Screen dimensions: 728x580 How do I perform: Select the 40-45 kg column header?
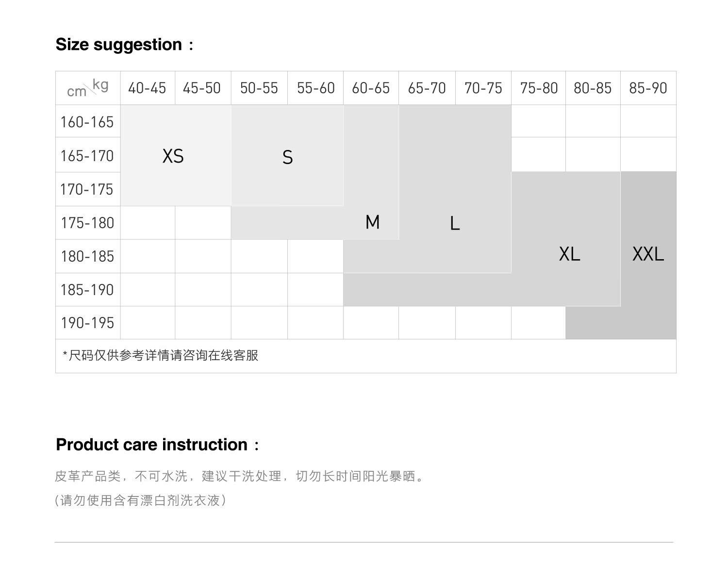coord(147,88)
